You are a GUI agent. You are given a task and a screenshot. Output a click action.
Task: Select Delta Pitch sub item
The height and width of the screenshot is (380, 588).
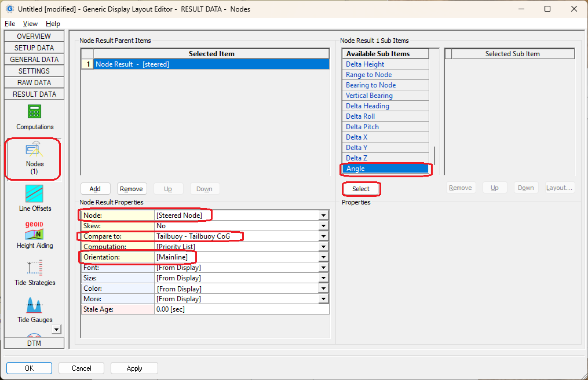point(385,127)
